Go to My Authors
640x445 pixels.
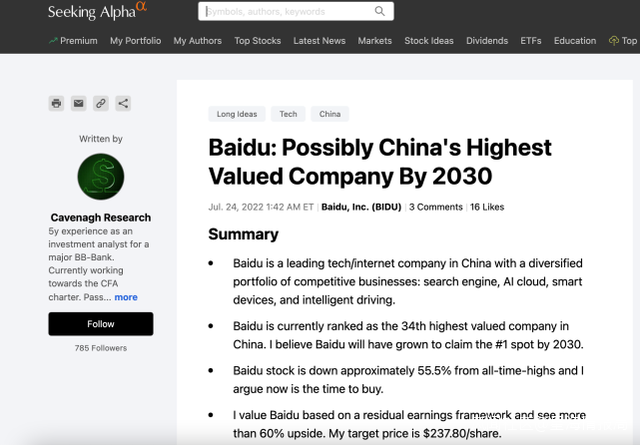pyautogui.click(x=198, y=41)
